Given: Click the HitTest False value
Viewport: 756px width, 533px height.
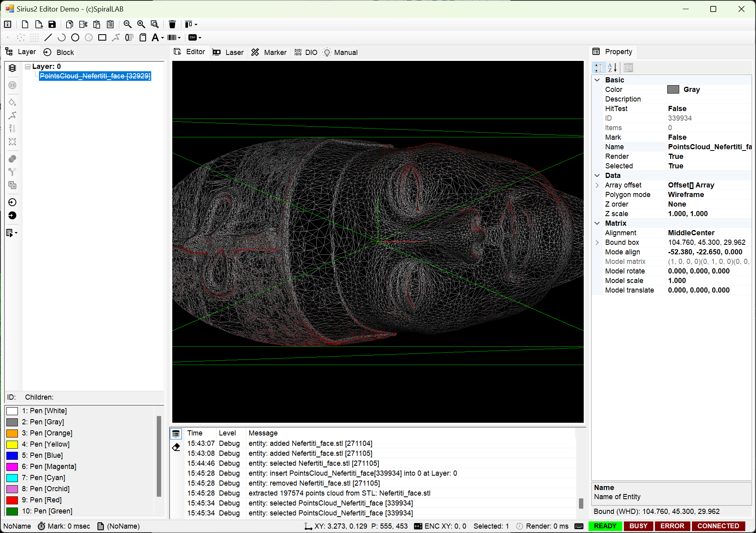Looking at the screenshot, I should [677, 109].
